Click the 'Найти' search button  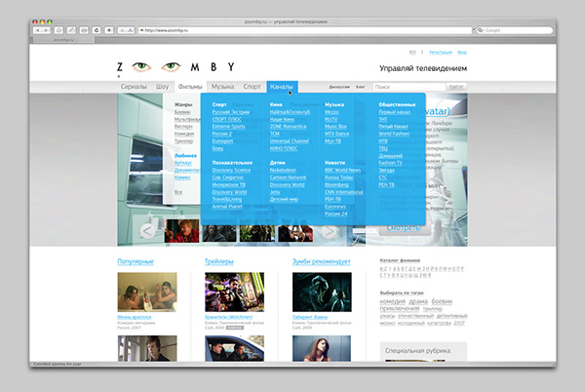tap(456, 87)
